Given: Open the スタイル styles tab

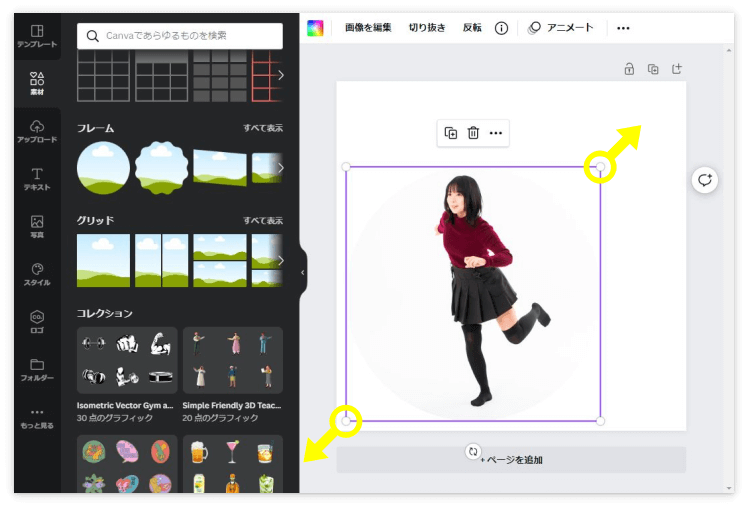Looking at the screenshot, I should tap(37, 275).
